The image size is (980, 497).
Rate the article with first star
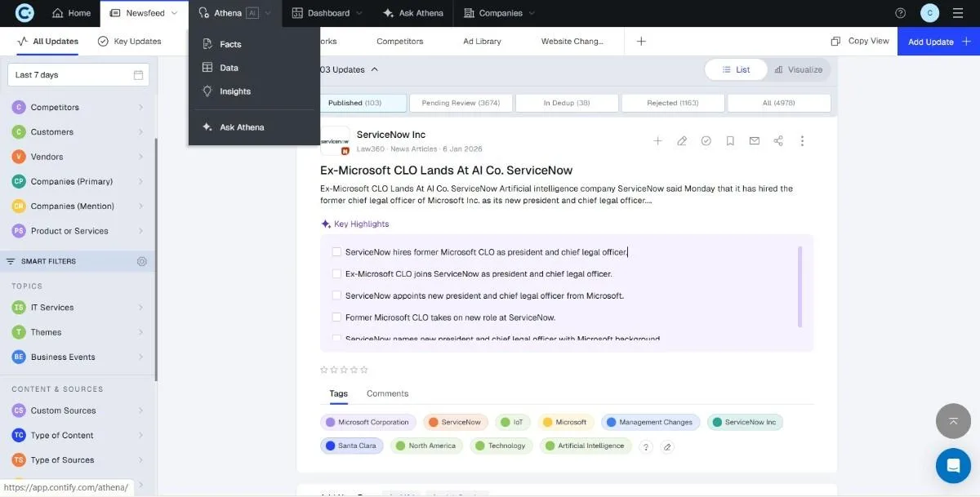click(x=324, y=370)
